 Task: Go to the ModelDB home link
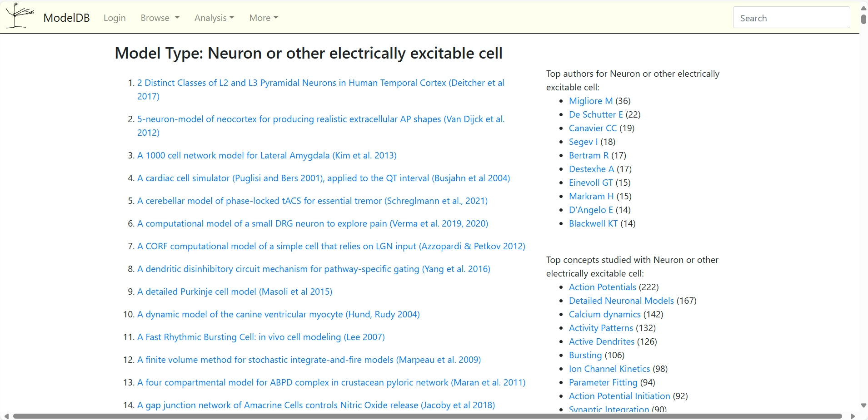(66, 18)
